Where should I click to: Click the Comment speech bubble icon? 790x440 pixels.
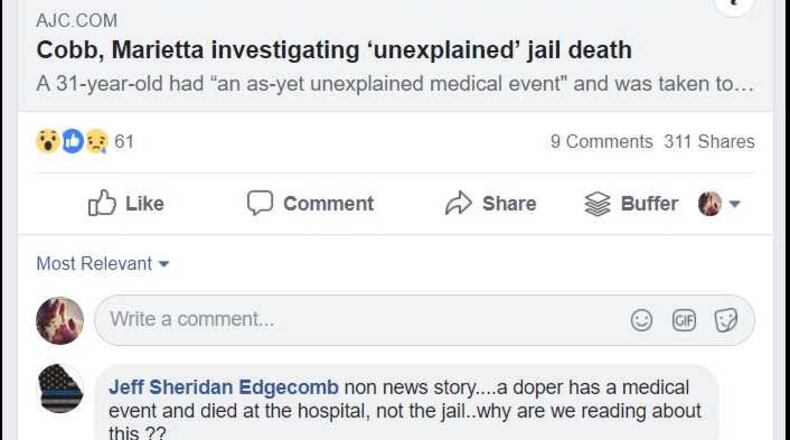pyautogui.click(x=260, y=204)
